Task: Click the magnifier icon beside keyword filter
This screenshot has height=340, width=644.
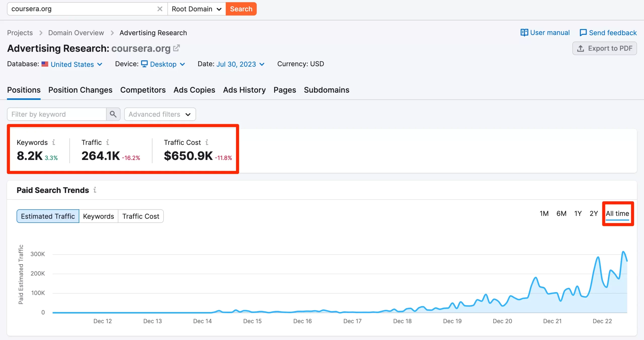Action: point(113,114)
